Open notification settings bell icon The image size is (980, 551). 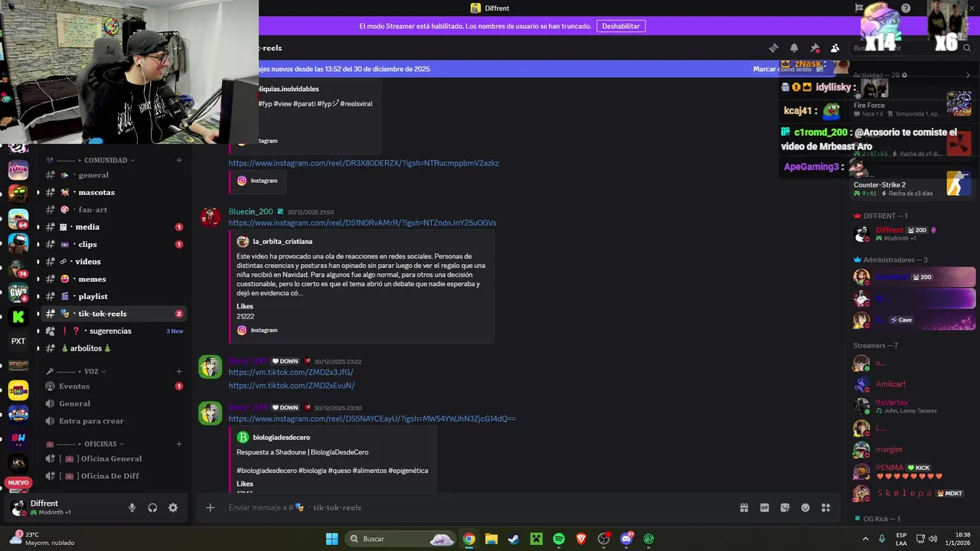794,48
